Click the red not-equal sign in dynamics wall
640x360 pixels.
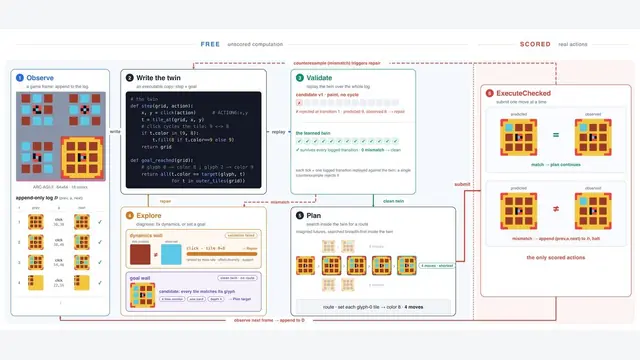(156, 255)
